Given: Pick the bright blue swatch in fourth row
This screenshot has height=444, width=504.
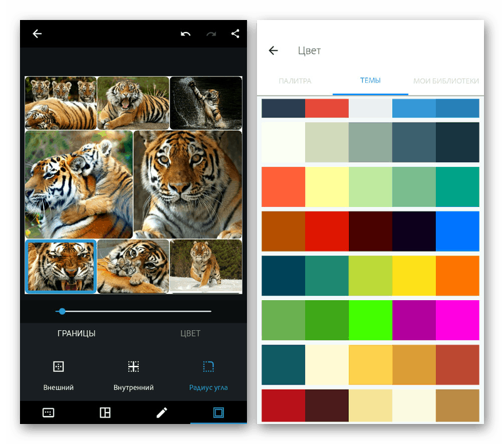Looking at the screenshot, I should click(x=457, y=231).
